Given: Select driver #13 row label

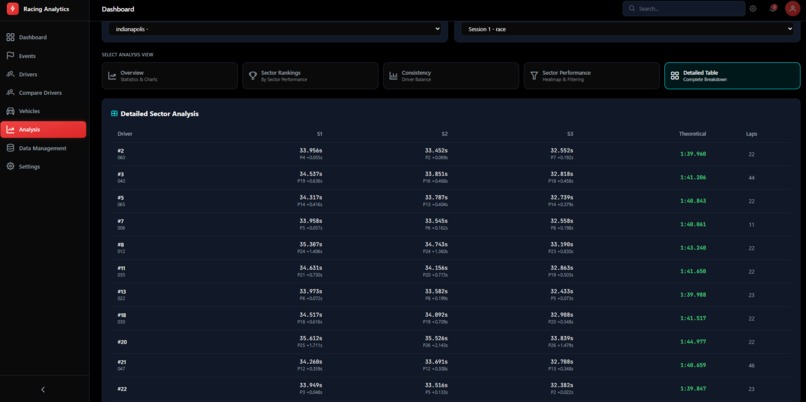Looking at the screenshot, I should pos(122,291).
